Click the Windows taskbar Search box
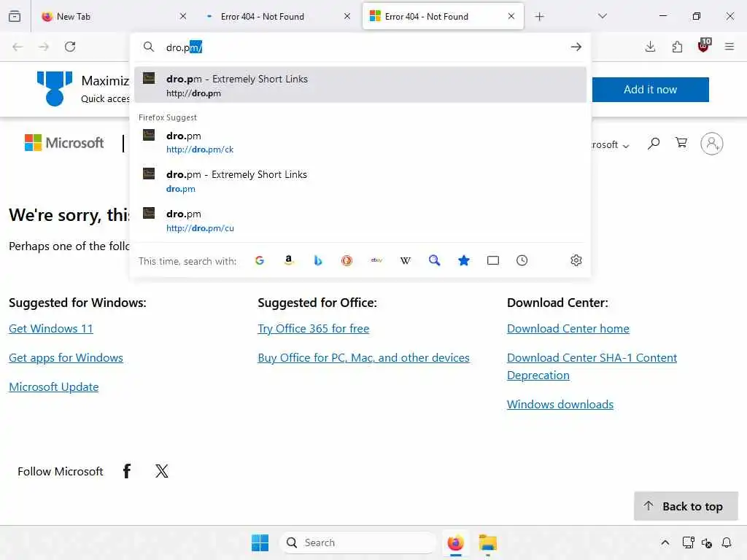The width and height of the screenshot is (747, 560). tap(357, 542)
